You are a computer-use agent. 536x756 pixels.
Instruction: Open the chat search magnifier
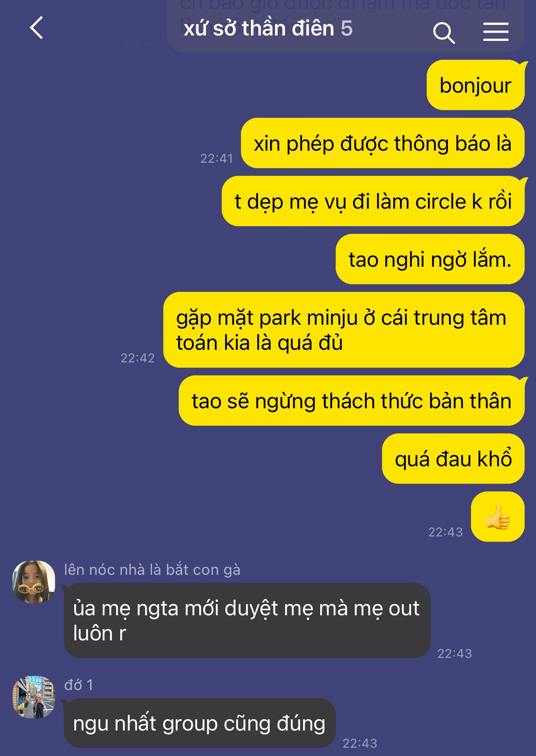pyautogui.click(x=444, y=33)
